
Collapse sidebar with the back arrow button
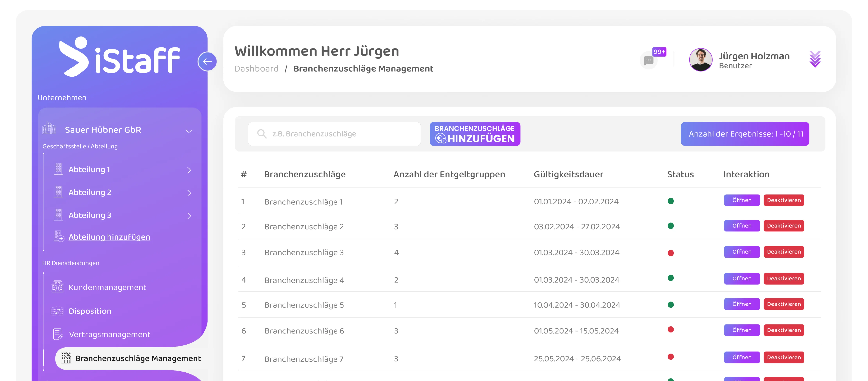click(207, 61)
